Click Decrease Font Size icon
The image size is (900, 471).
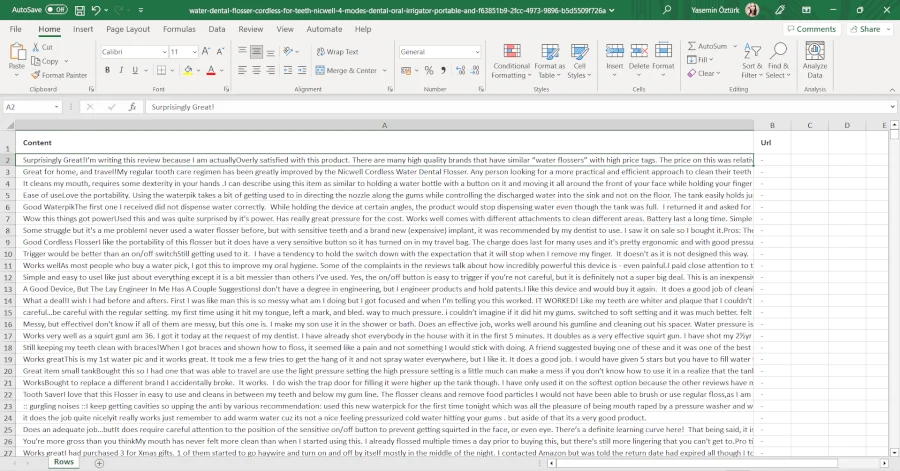(220, 52)
